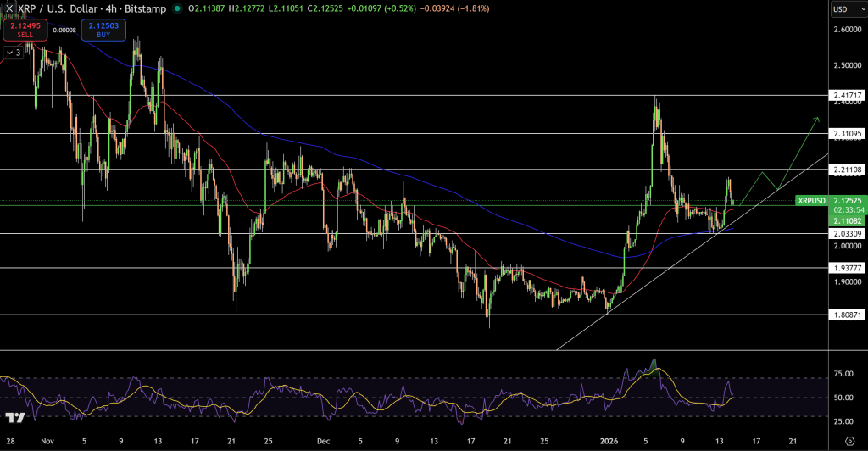
Task: Click the RSI 50.00 scale label
Action: [843, 398]
